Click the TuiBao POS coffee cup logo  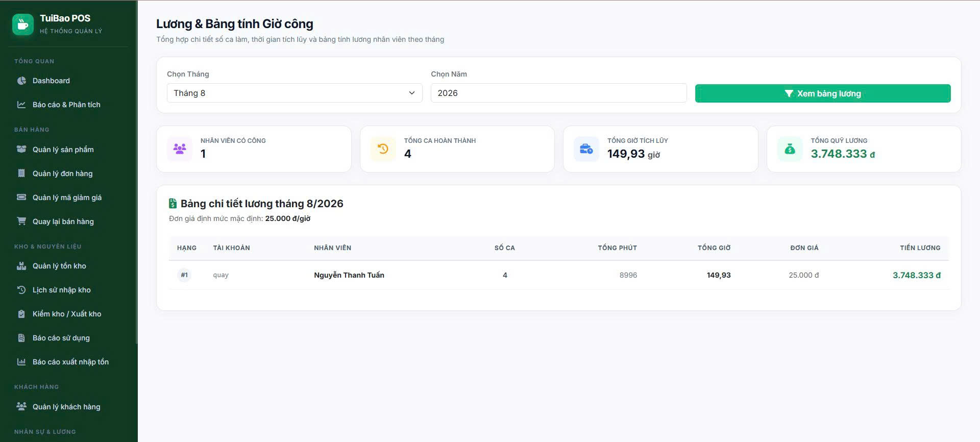(x=23, y=24)
